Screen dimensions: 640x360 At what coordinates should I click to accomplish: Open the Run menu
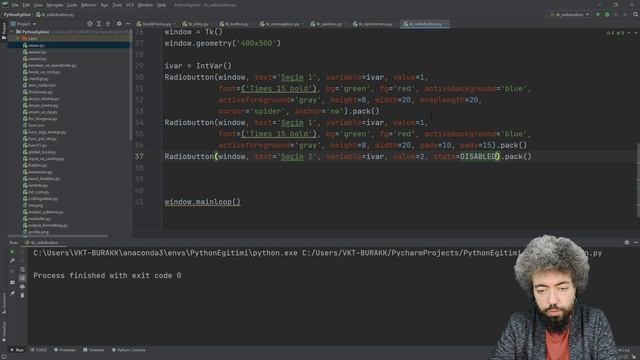click(x=104, y=5)
